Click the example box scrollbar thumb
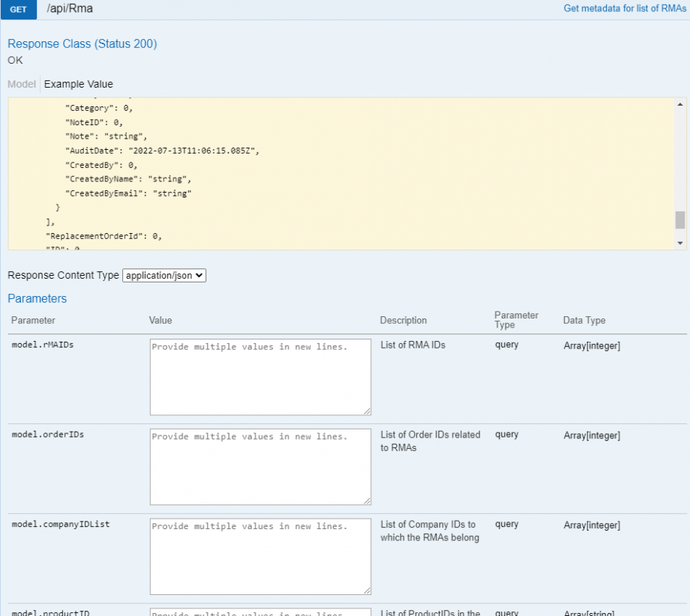Image resolution: width=690 pixels, height=616 pixels. [680, 220]
